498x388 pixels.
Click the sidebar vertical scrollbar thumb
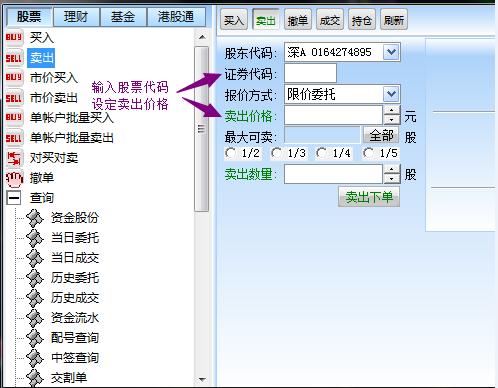point(201,129)
